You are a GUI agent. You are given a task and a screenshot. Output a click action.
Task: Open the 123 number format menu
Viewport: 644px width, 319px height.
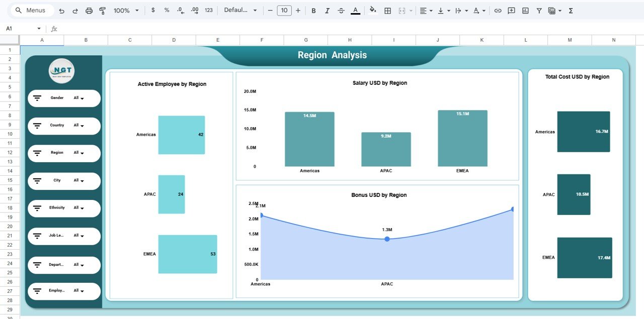tap(209, 11)
